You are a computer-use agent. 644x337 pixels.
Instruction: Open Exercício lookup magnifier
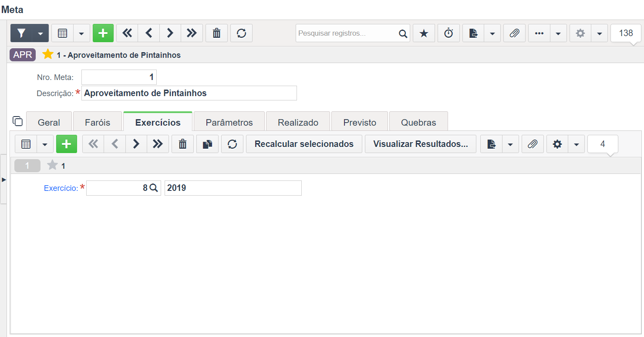(x=154, y=188)
